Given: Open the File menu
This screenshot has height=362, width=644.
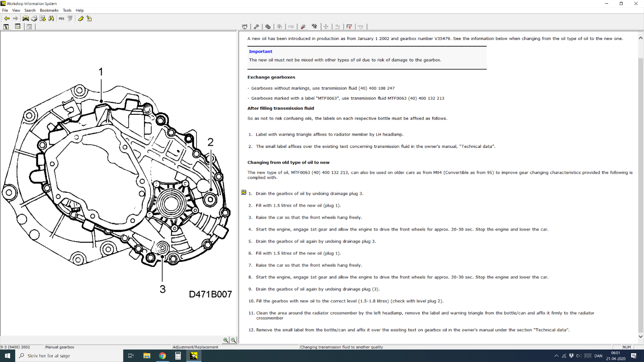Looking at the screenshot, I should pos(5,10).
